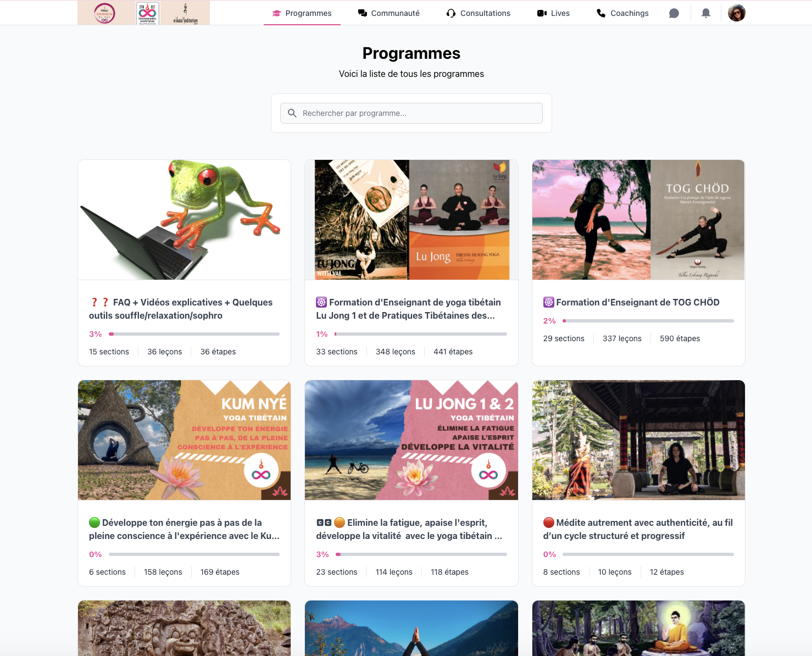
Task: Open the Médite autrement avec authenticité program
Action: pyautogui.click(x=638, y=529)
